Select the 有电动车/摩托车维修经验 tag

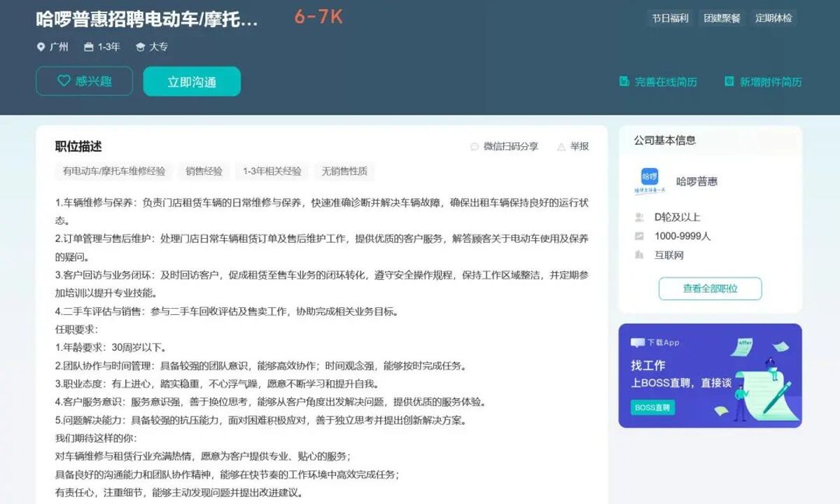coord(114,171)
